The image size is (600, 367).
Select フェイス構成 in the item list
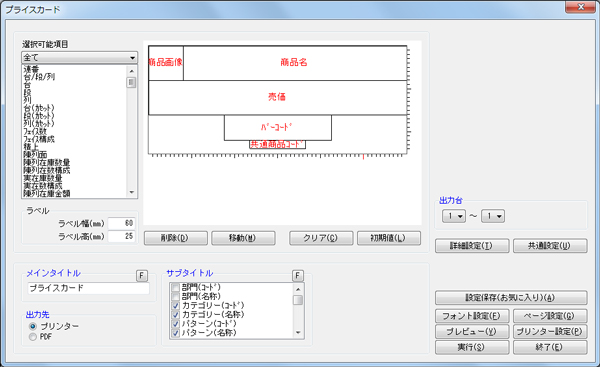click(x=39, y=139)
